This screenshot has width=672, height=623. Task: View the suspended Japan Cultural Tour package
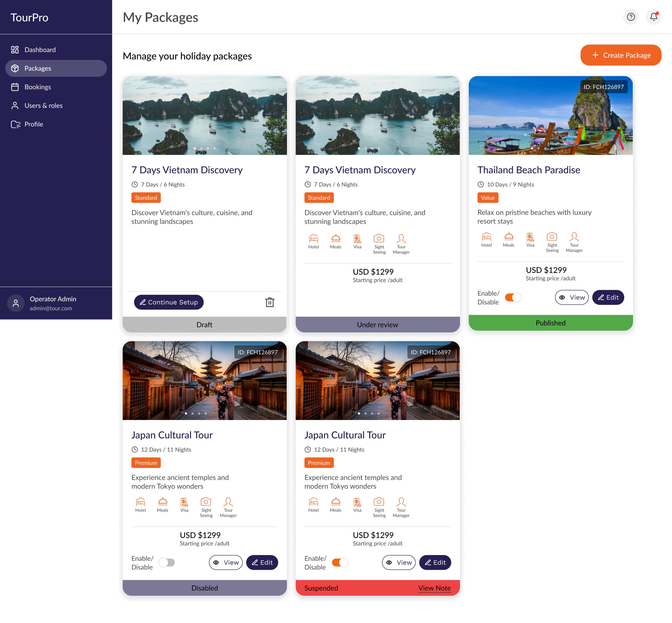click(399, 562)
